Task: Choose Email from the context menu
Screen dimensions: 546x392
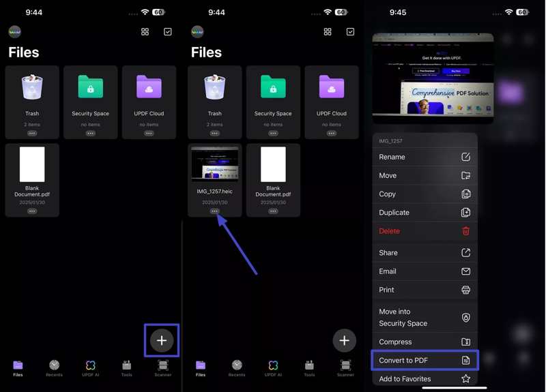Action: click(425, 271)
